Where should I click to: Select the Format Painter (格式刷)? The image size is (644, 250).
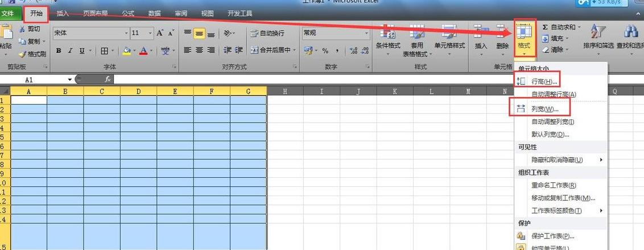[32, 54]
